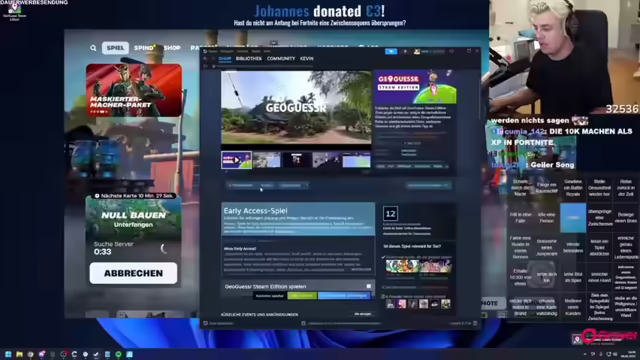Click the Spotify icon in taskbar
The height and width of the screenshot is (360, 640).
118,354
